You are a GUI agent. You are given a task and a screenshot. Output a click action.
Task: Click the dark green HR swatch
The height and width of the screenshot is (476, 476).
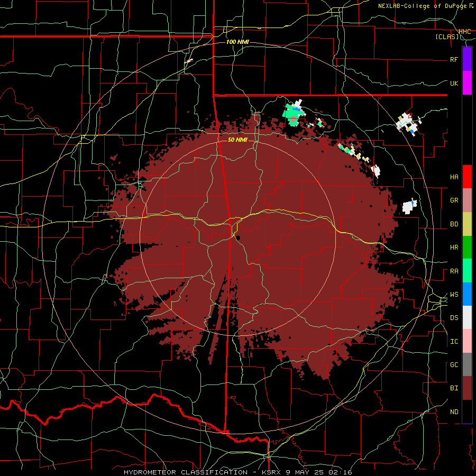tap(467, 248)
